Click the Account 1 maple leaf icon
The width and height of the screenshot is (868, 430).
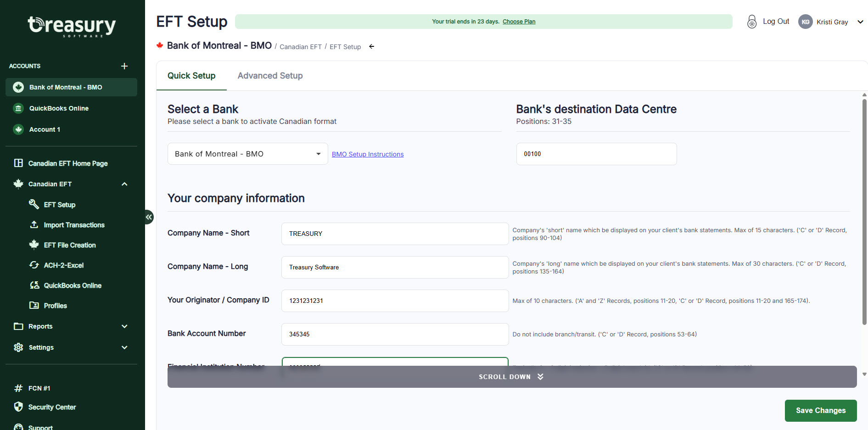(x=18, y=129)
